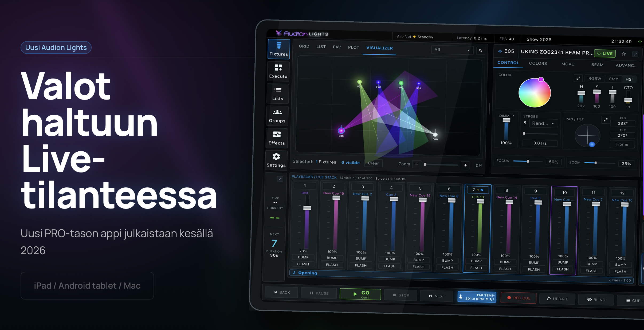Select fixture 506 in the visualizer
644x330 pixels.
click(x=435, y=135)
